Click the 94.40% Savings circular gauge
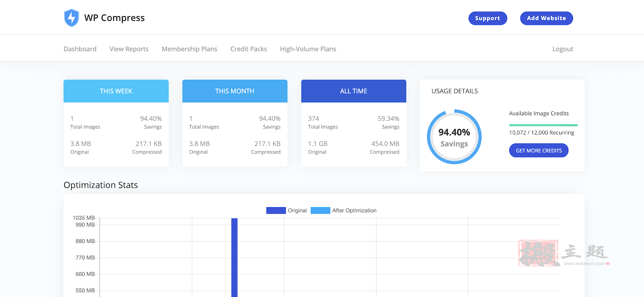 pos(454,137)
